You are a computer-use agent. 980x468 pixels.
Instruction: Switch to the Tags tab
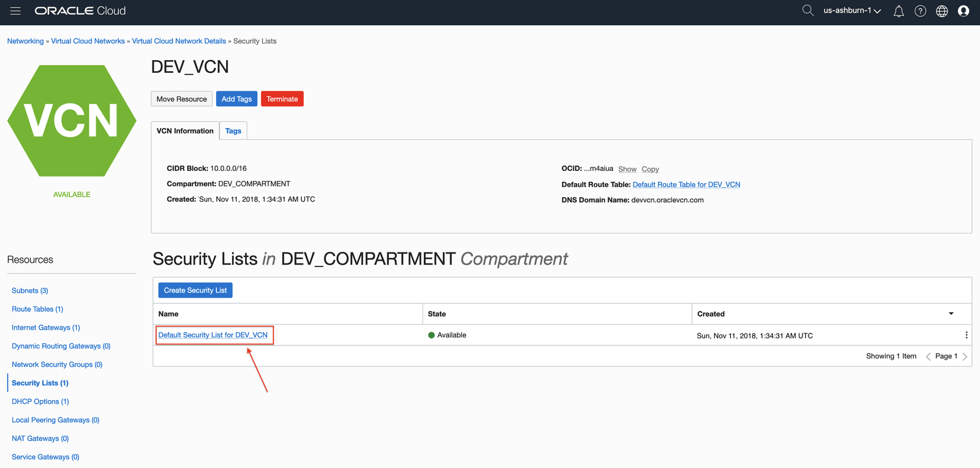233,131
